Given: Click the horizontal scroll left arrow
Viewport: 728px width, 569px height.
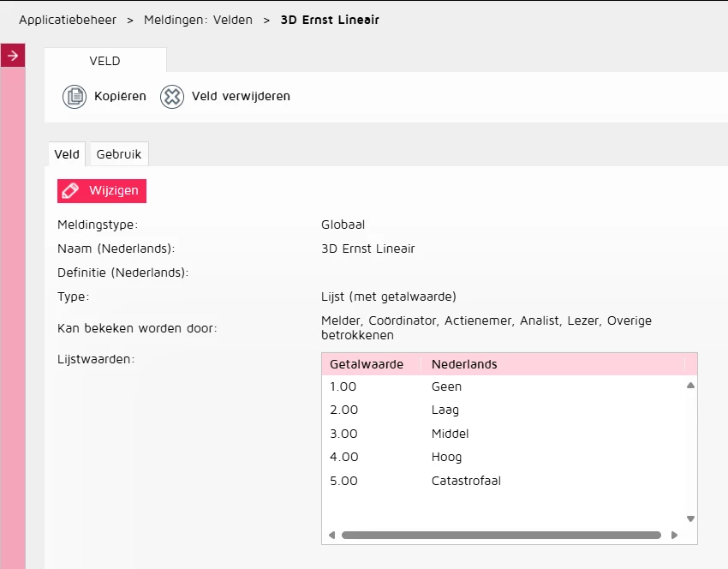Looking at the screenshot, I should (x=331, y=535).
